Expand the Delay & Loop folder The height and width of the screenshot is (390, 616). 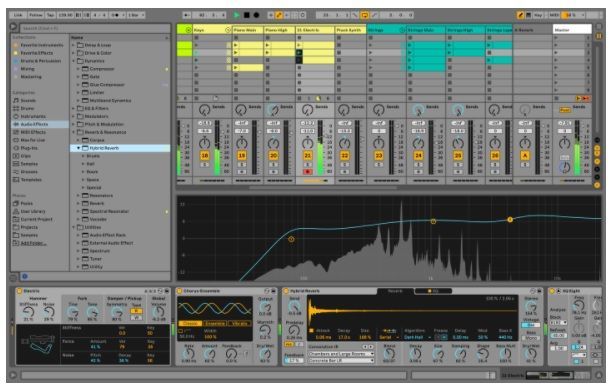click(73, 45)
